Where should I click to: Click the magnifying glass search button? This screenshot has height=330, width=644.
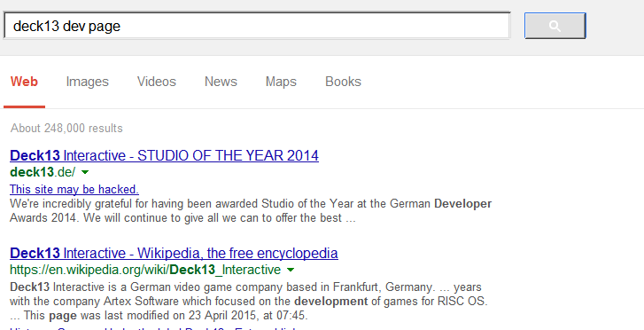[555, 26]
